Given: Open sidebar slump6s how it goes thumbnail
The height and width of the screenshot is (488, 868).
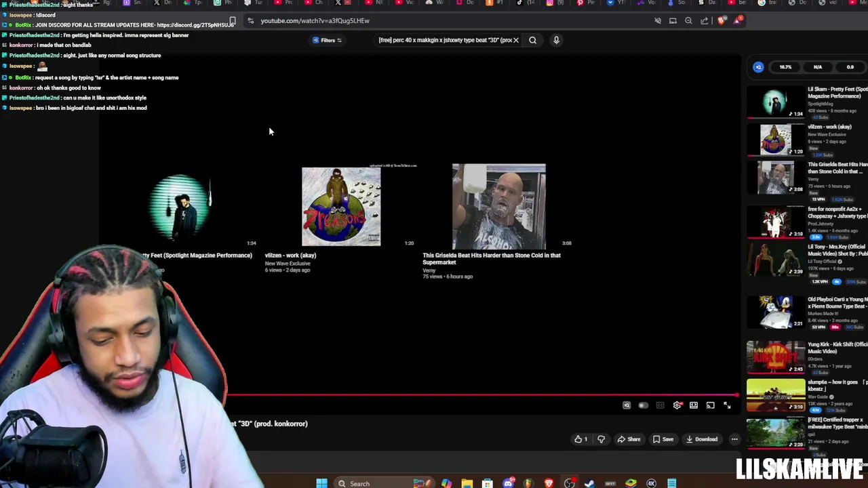Looking at the screenshot, I should (x=776, y=395).
